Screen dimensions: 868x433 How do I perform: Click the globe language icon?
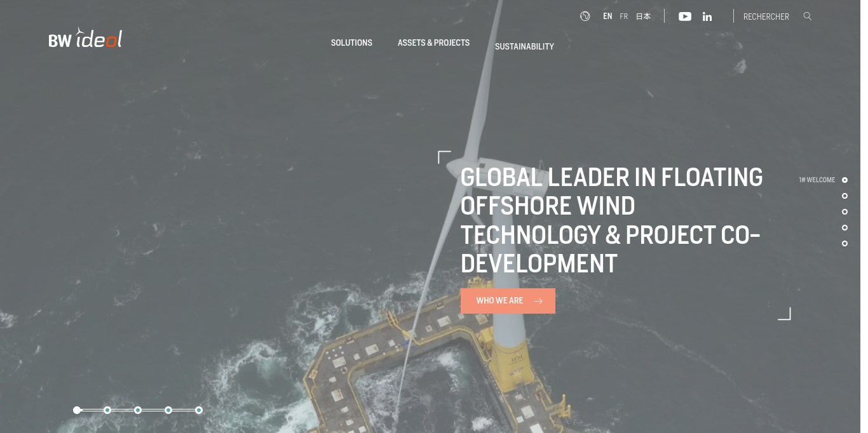(x=585, y=16)
